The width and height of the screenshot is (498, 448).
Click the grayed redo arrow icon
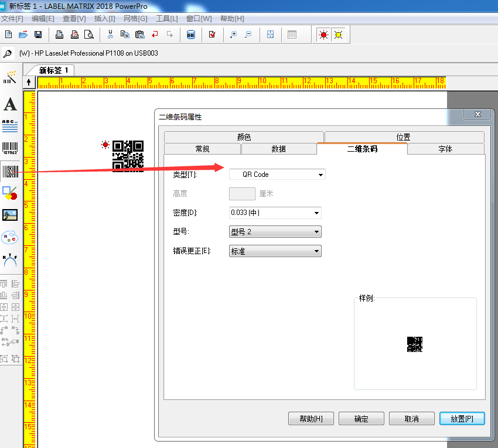click(x=170, y=35)
